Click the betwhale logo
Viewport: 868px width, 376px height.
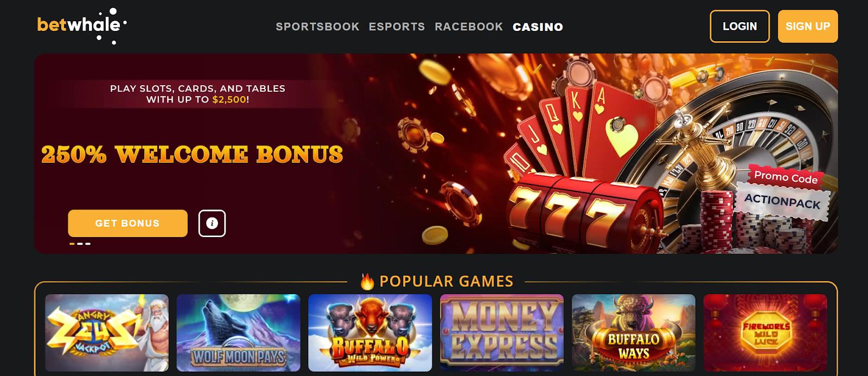click(82, 26)
